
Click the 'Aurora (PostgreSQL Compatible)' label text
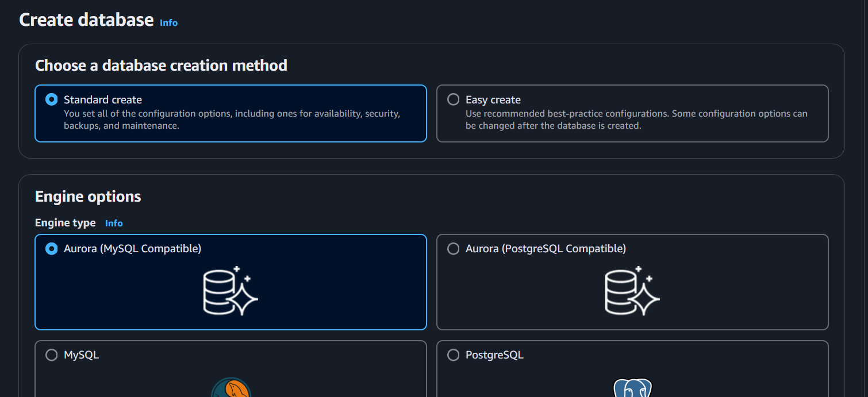(x=546, y=249)
